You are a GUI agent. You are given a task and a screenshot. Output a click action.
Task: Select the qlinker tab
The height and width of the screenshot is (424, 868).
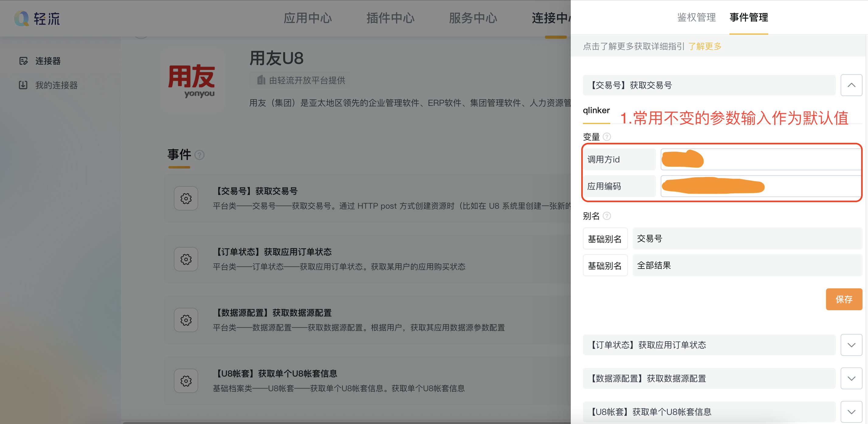coord(596,111)
